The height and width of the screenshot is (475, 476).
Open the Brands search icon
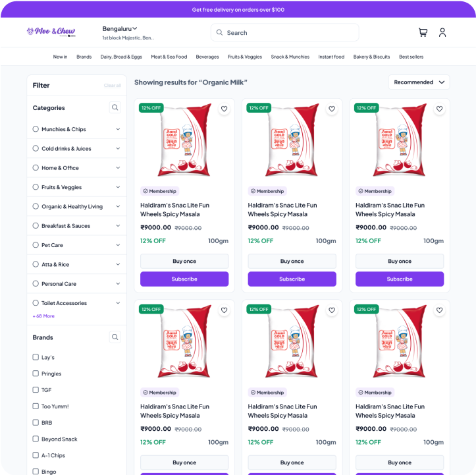click(x=115, y=337)
